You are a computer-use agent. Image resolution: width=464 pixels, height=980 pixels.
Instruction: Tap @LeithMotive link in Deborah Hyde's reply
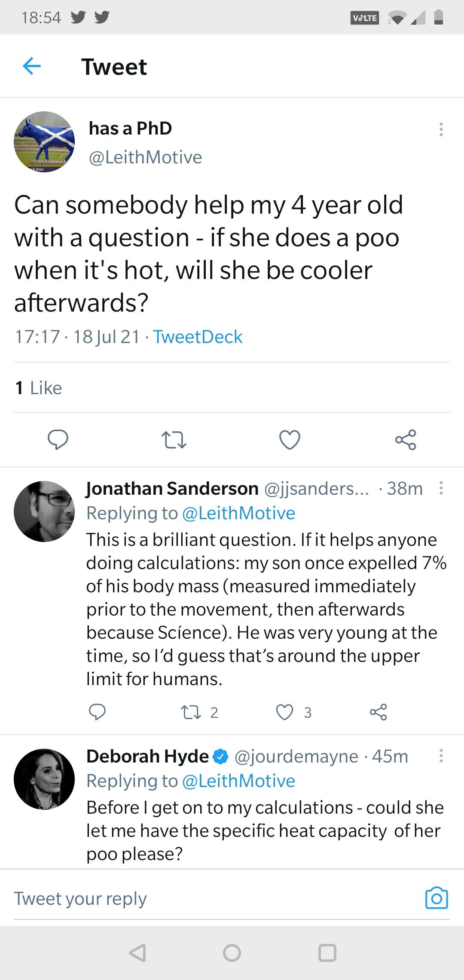click(x=239, y=781)
